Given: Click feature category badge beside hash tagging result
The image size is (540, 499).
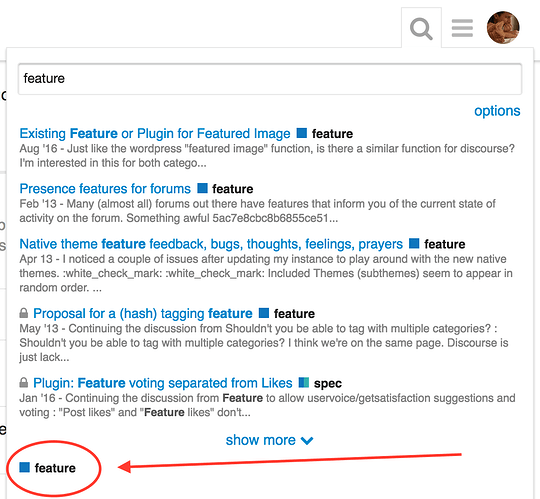Looking at the screenshot, I should [287, 314].
